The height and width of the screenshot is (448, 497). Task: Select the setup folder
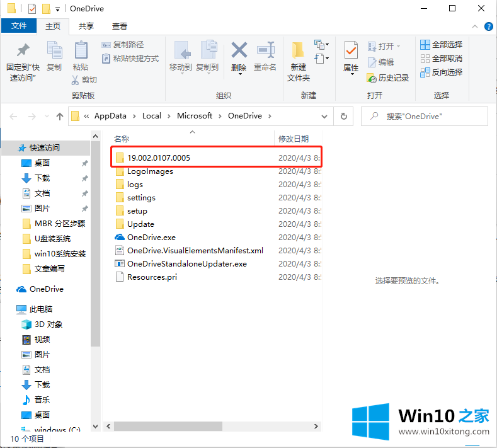tap(216, 211)
